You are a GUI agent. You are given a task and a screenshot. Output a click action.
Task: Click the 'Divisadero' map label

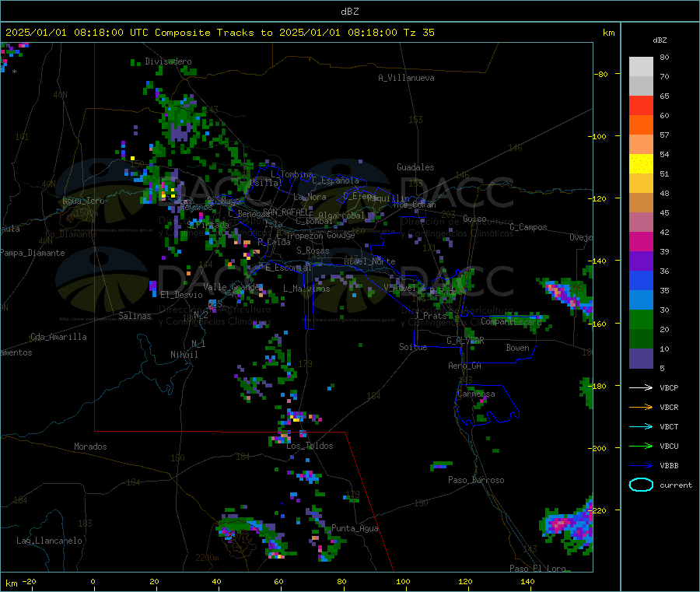(x=168, y=61)
